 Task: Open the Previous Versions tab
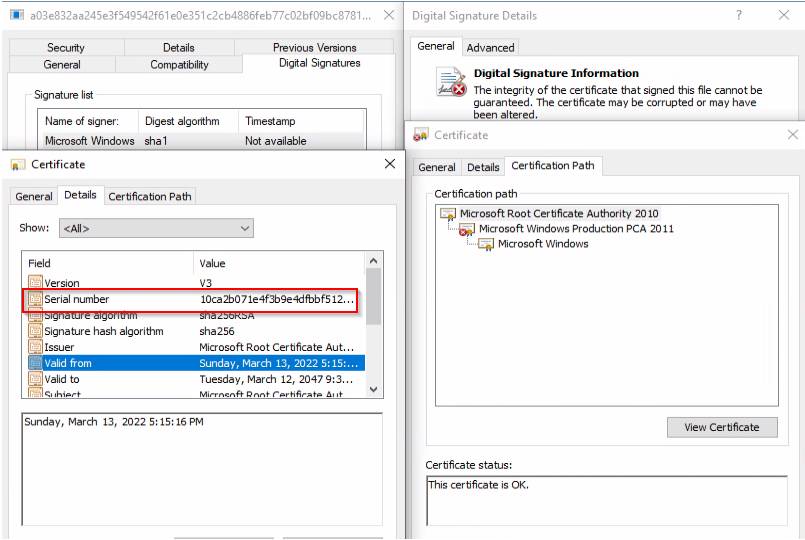[314, 48]
